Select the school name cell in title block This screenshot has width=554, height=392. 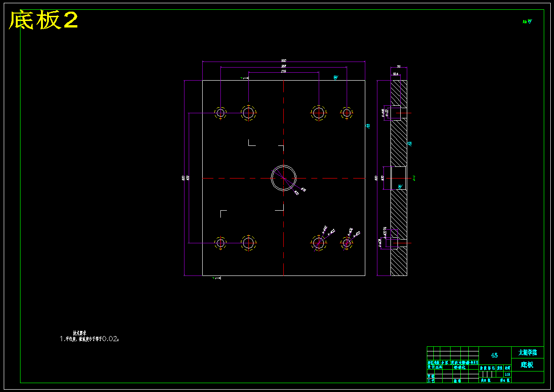pos(527,352)
